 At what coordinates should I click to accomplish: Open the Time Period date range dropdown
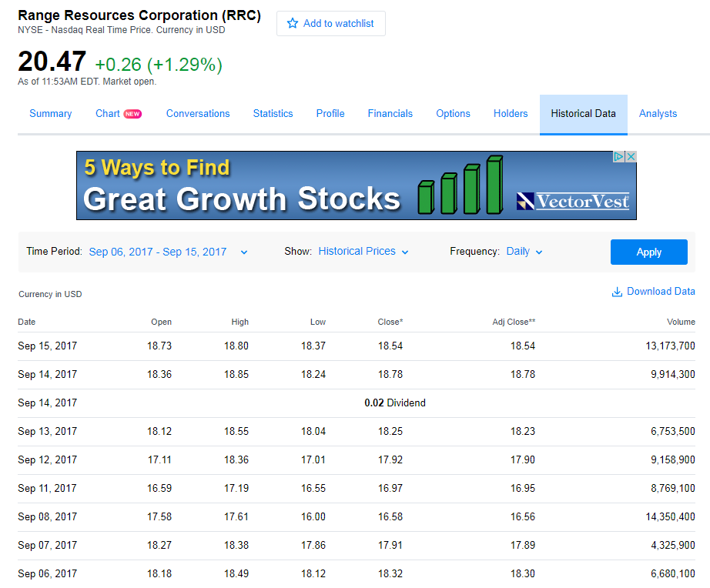click(x=168, y=252)
